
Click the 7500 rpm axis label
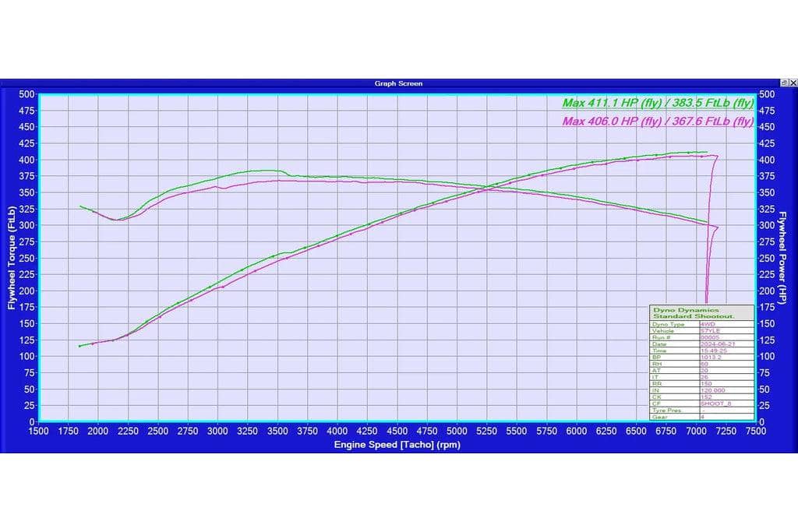click(756, 432)
